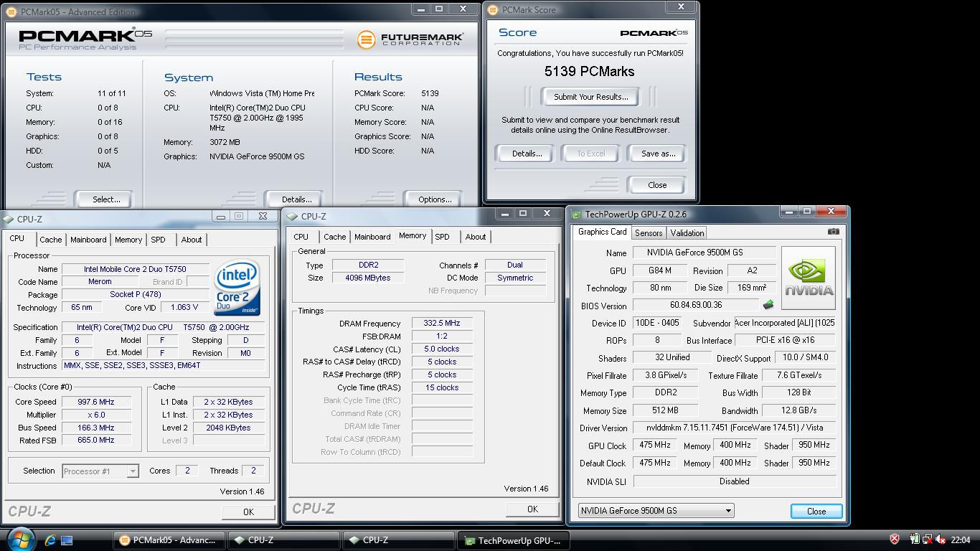Switch to the Validation tab in GPU-Z
The height and width of the screenshot is (551, 980).
[x=687, y=233]
